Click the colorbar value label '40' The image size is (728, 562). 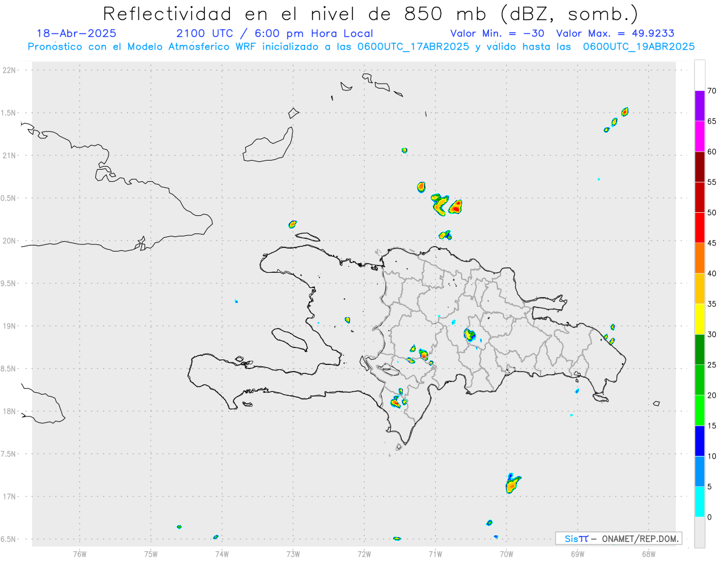pyautogui.click(x=712, y=273)
